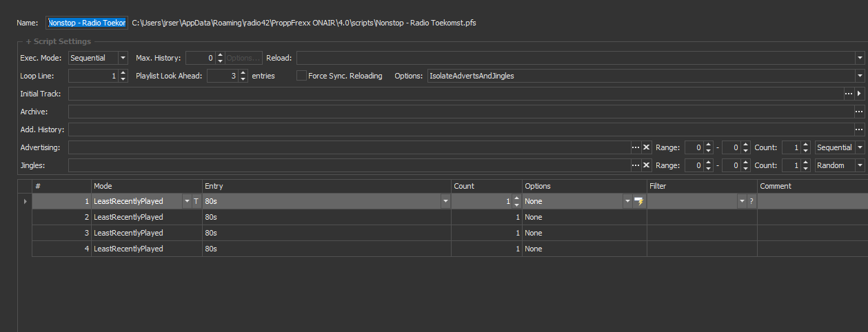Open the Entry 80s dropdown in row 1
868x332 pixels.
(445, 201)
